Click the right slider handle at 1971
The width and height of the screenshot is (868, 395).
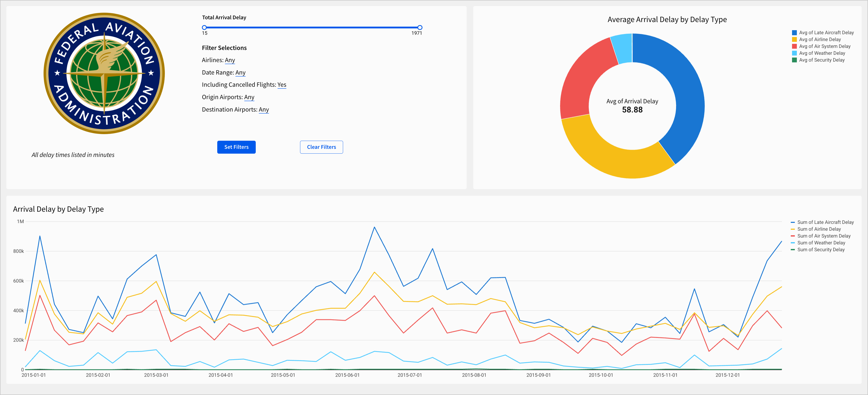pos(420,27)
